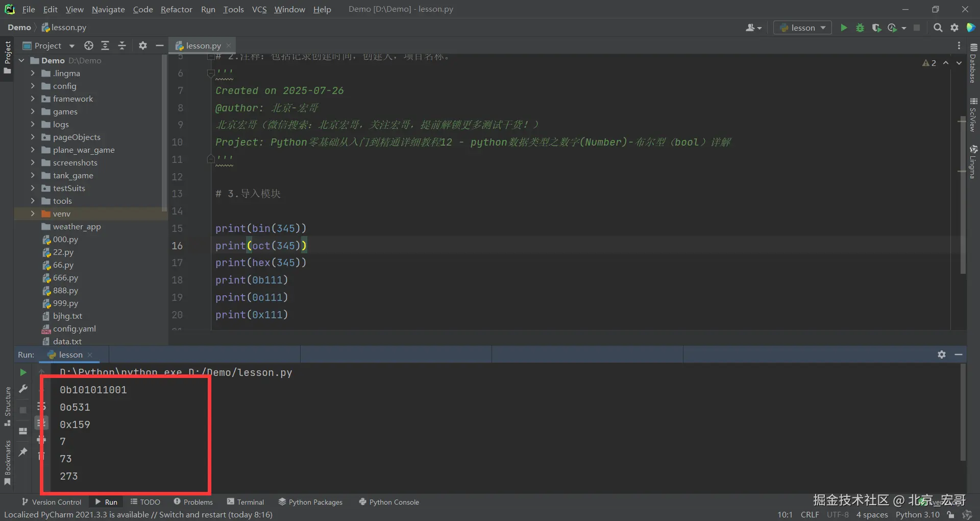Viewport: 980px width, 521px height.
Task: Toggle soft-wrap icon in Run console
Action: (41, 406)
